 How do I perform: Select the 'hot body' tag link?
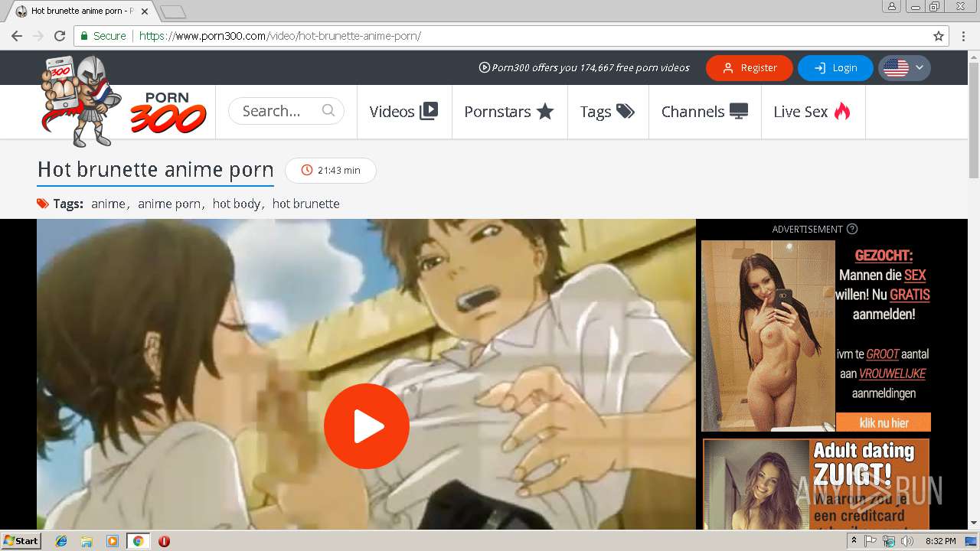(x=237, y=204)
